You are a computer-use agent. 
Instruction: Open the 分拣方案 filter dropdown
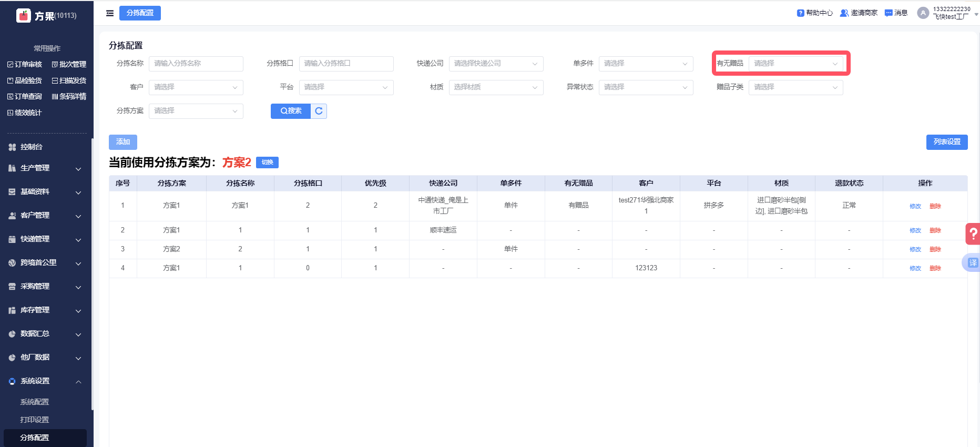pyautogui.click(x=196, y=111)
